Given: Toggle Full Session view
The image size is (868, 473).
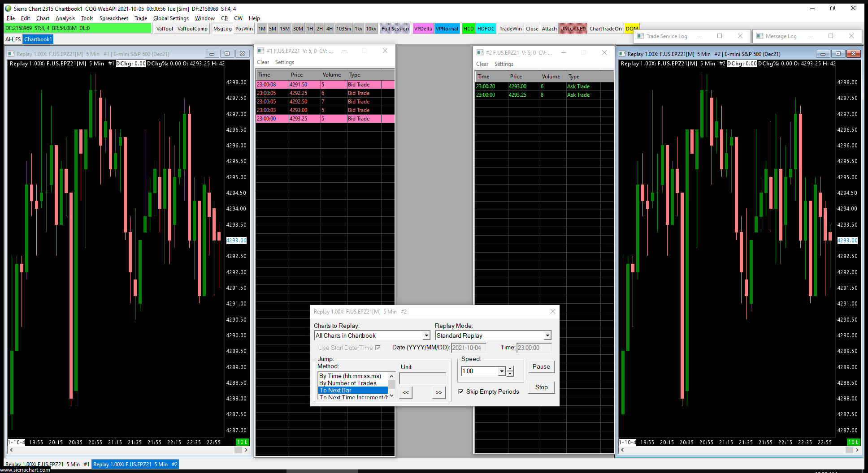Looking at the screenshot, I should [x=395, y=29].
